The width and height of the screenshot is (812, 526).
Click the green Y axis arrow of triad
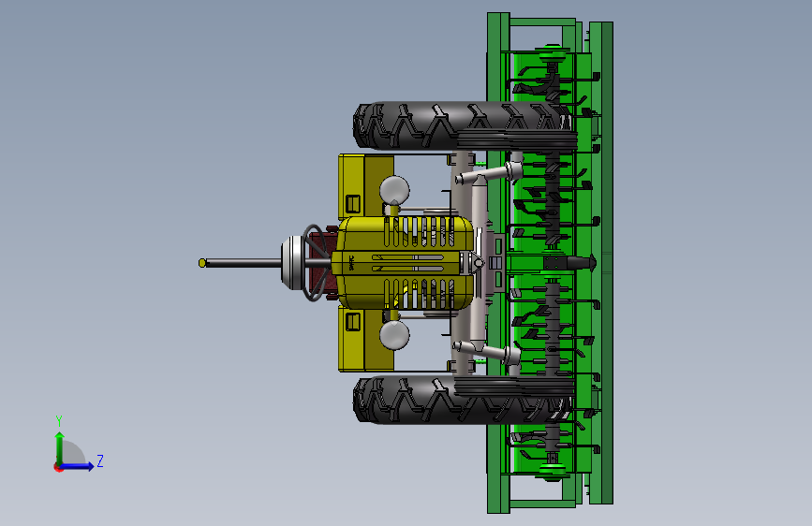[60, 447]
